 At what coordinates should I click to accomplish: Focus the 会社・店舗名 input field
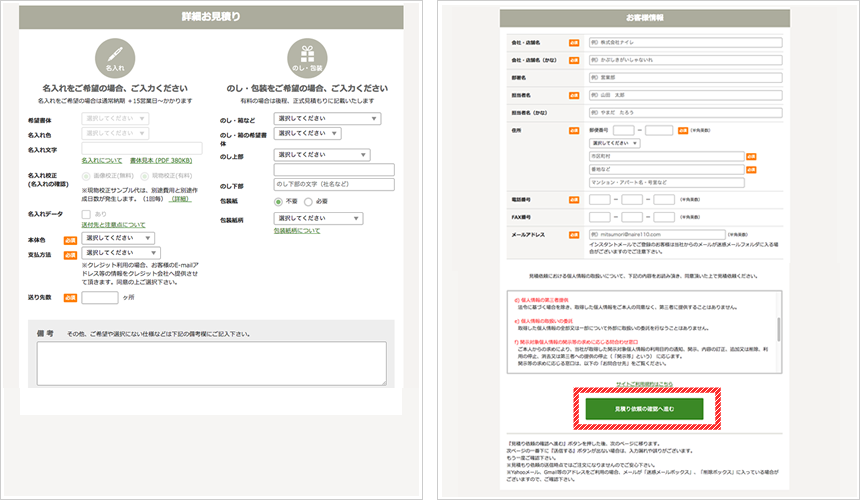point(683,43)
